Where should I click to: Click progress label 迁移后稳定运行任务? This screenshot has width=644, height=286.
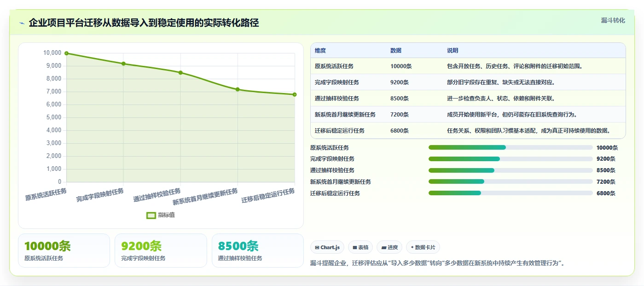[x=335, y=193]
